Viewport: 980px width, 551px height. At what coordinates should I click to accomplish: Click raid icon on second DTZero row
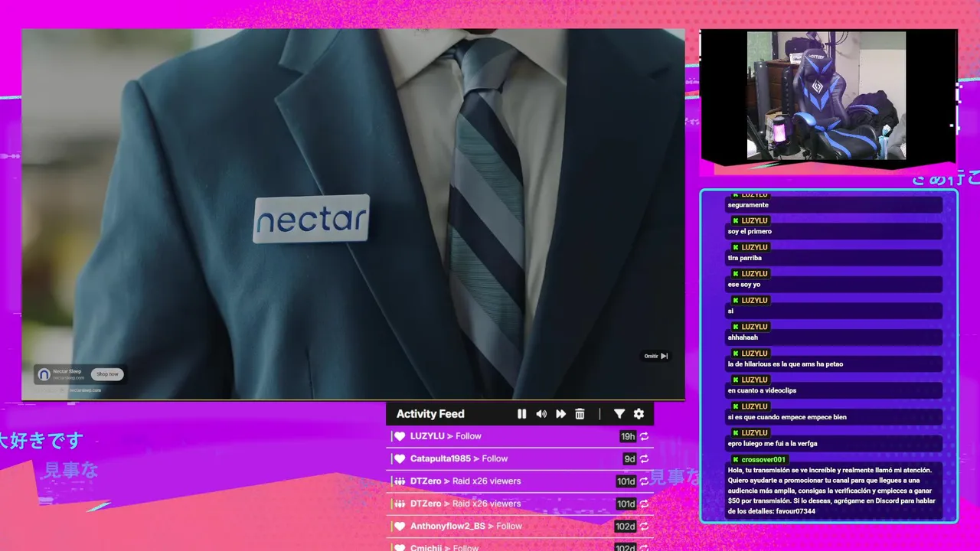click(399, 504)
